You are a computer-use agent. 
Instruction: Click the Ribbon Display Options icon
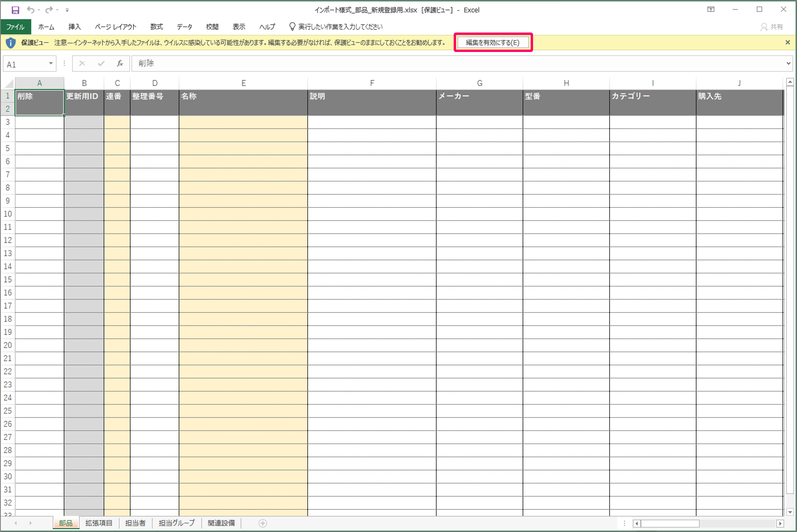pos(711,10)
